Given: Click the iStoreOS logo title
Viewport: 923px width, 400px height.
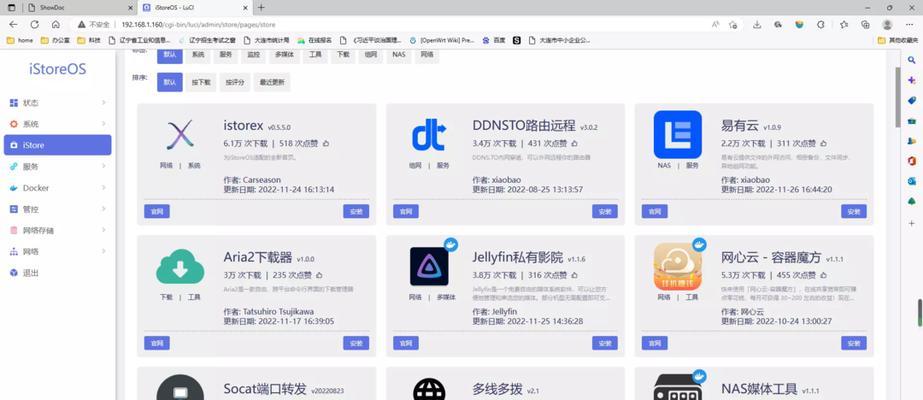Looking at the screenshot, I should click(x=58, y=69).
